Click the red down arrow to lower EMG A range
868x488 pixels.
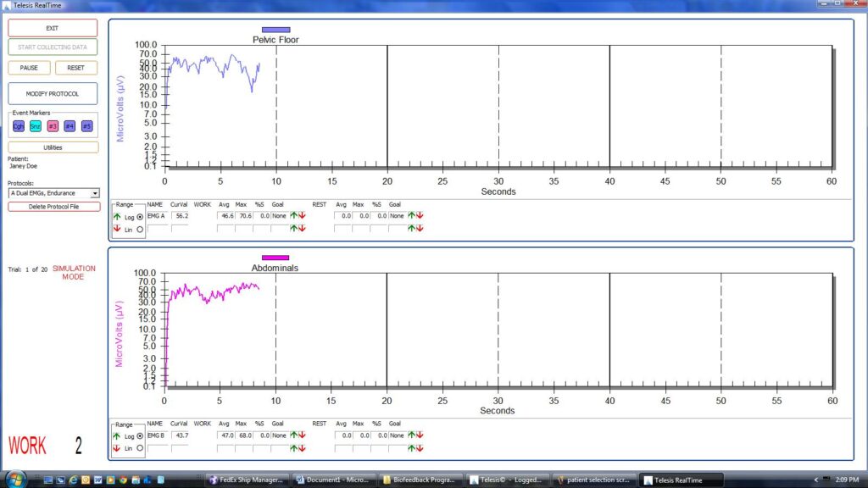point(117,229)
